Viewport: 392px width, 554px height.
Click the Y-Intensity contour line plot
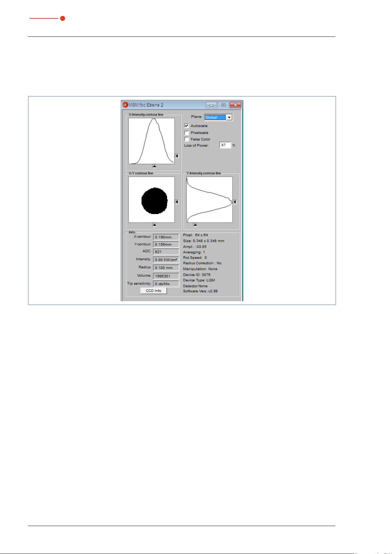pyautogui.click(x=209, y=200)
